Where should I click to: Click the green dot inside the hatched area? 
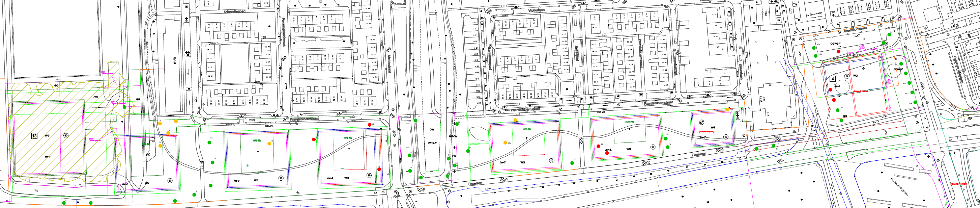(x=124, y=107)
